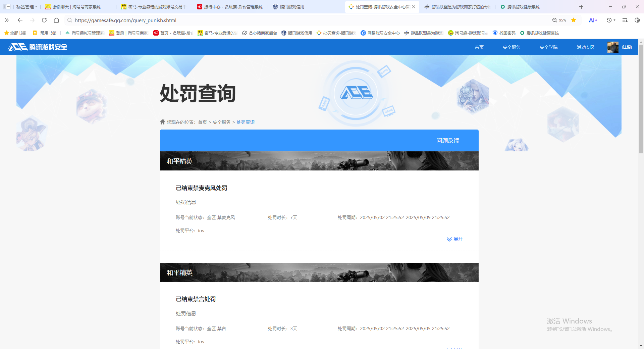Expand the first 禁麦克风 punishment details
The image size is (644, 349).
[454, 239]
